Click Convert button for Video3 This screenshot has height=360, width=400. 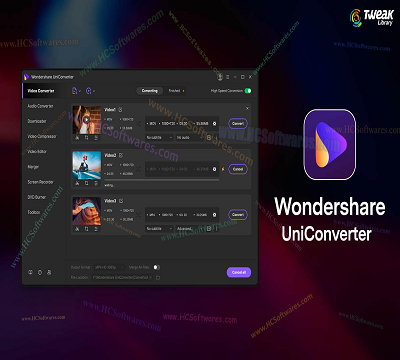point(238,215)
